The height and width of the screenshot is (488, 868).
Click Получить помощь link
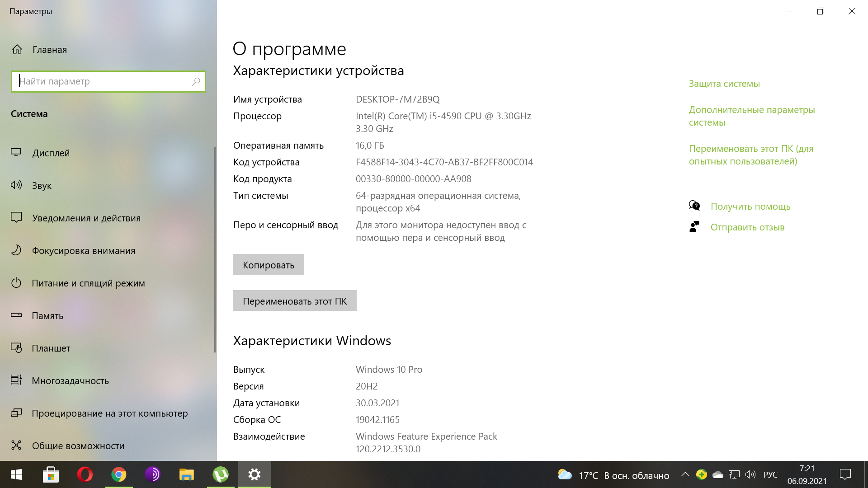click(x=750, y=206)
